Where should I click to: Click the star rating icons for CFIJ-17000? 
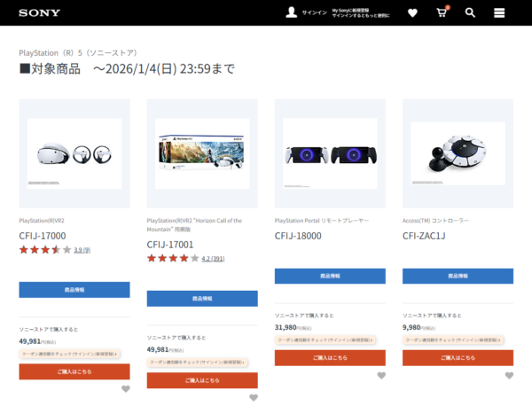(x=45, y=250)
